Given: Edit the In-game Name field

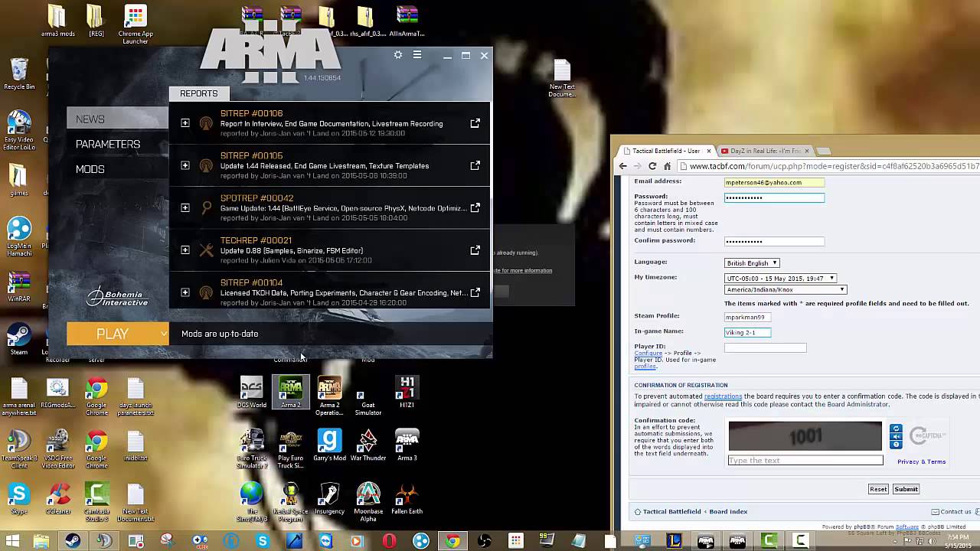Looking at the screenshot, I should pyautogui.click(x=747, y=332).
